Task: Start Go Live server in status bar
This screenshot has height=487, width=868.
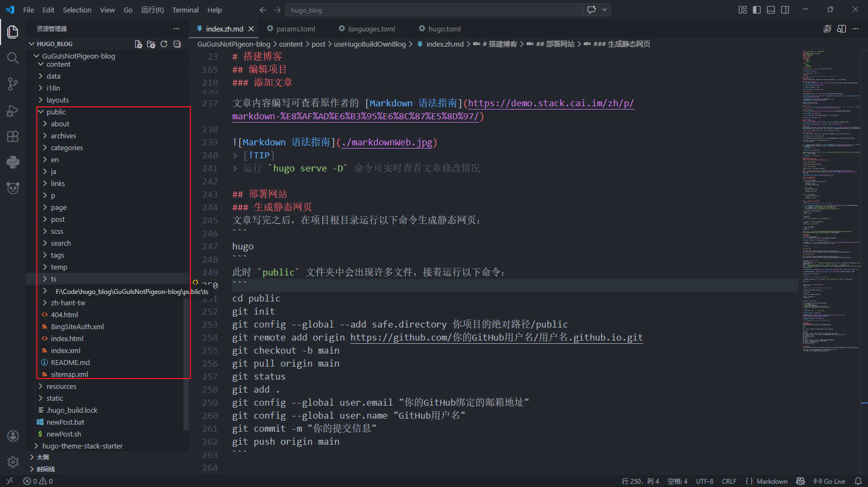Action: pyautogui.click(x=829, y=481)
